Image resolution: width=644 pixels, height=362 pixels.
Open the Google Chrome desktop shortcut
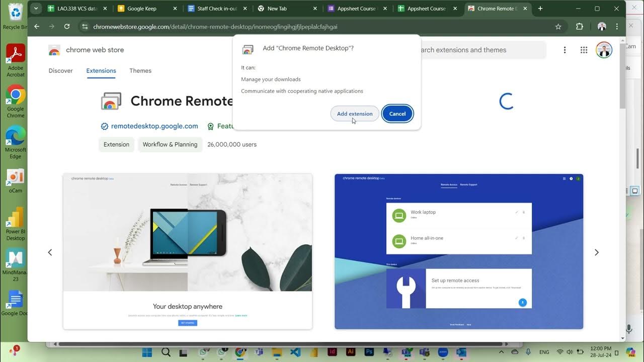point(16,101)
